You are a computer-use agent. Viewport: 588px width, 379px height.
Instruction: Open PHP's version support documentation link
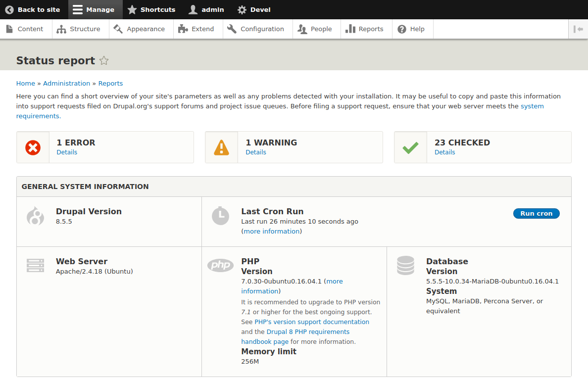tap(312, 322)
